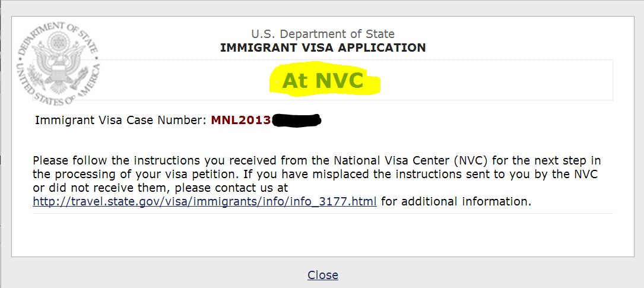Click the eagle emblem inside the seal
This screenshot has width=644, height=288.
tap(58, 62)
